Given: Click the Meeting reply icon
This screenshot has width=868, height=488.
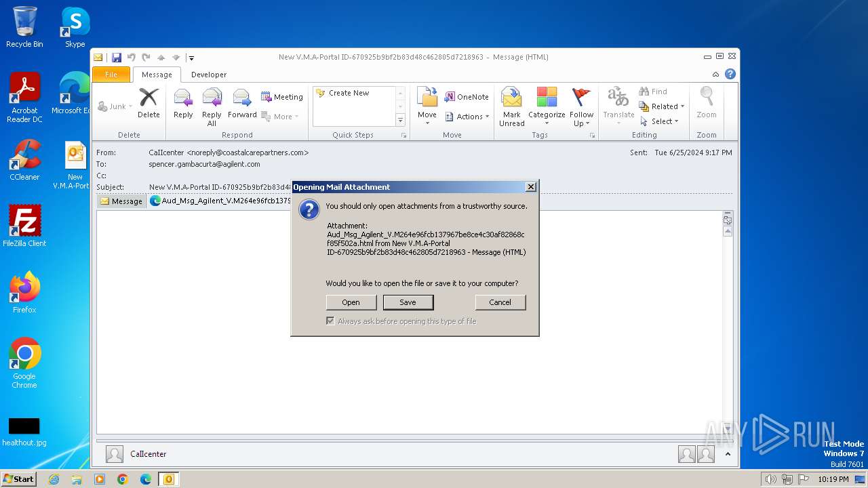Looking at the screenshot, I should 282,97.
